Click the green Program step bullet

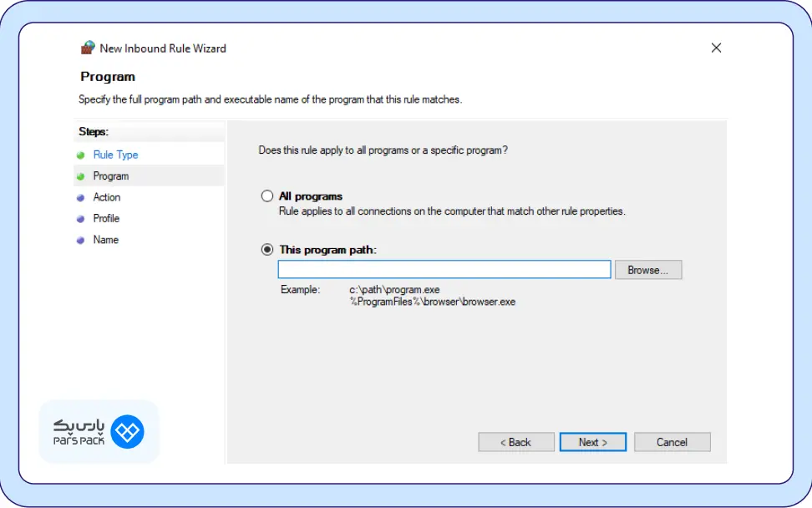81,177
